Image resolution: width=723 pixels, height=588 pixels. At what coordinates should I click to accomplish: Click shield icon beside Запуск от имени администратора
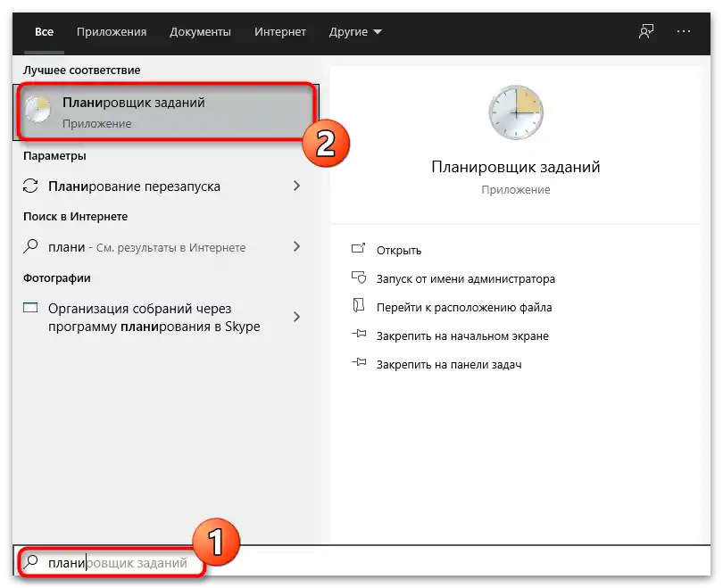(x=359, y=277)
